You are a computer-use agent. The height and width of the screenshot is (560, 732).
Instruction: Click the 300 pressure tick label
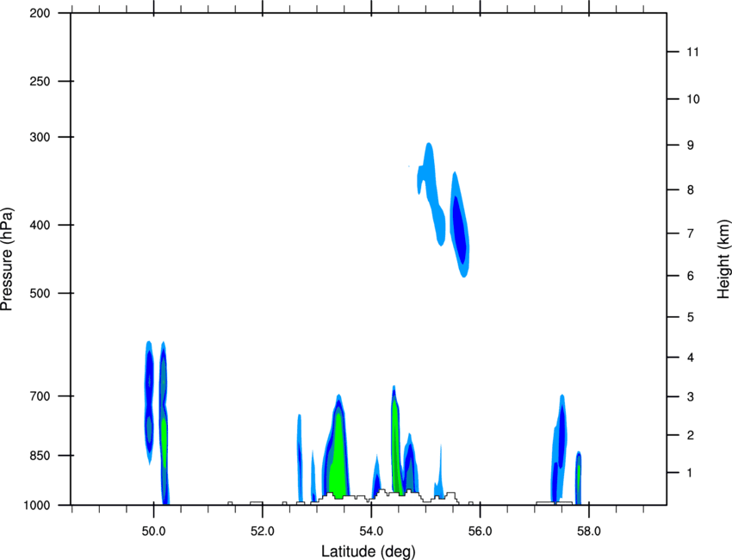(40, 137)
